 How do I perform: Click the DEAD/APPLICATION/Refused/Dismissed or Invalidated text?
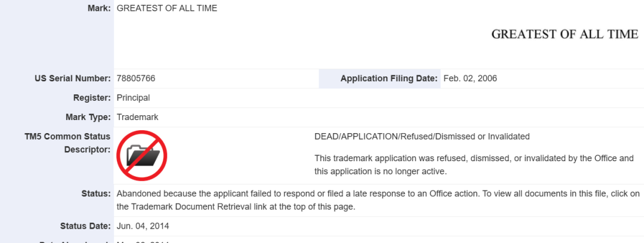point(422,136)
